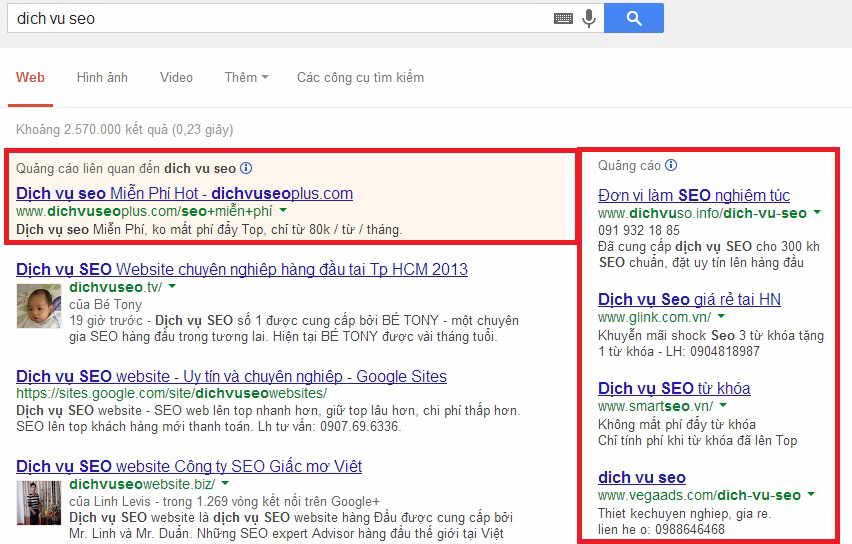Click 'lien he o: 0988646468' contact text
Image resolution: width=852 pixels, height=544 pixels.
click(661, 529)
